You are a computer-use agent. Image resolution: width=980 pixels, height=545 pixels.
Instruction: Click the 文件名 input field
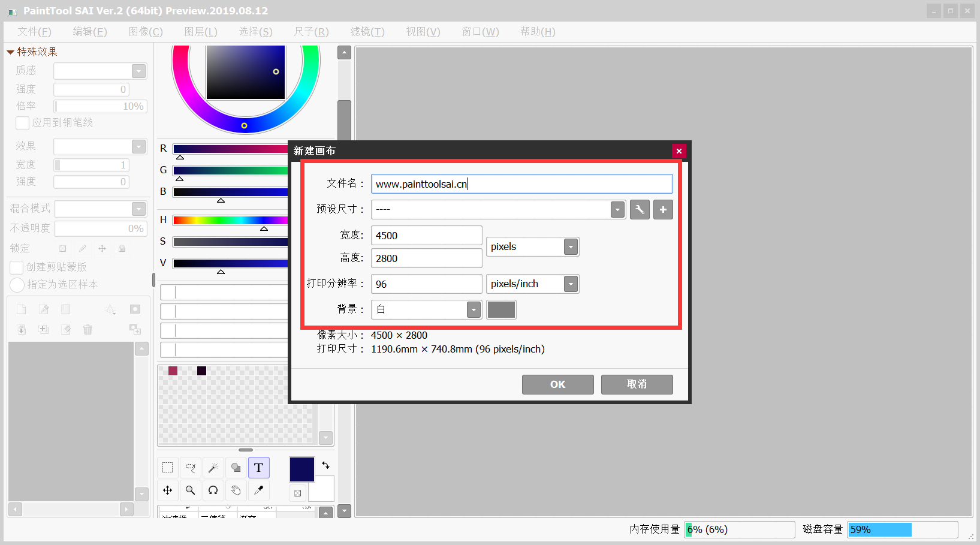pyautogui.click(x=522, y=184)
